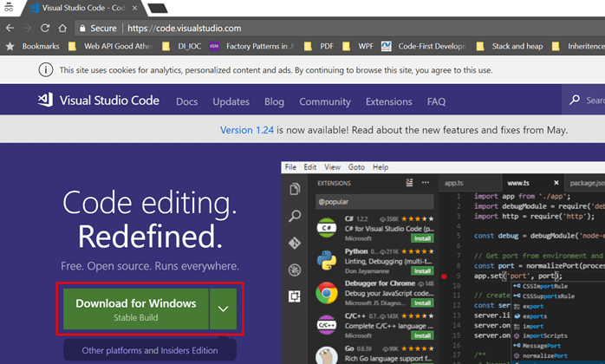The height and width of the screenshot is (364, 605).
Task: Open the Docs navigation item
Action: (186, 101)
